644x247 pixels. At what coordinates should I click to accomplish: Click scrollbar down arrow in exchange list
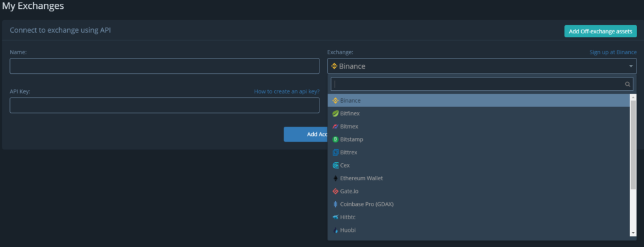coord(633,233)
